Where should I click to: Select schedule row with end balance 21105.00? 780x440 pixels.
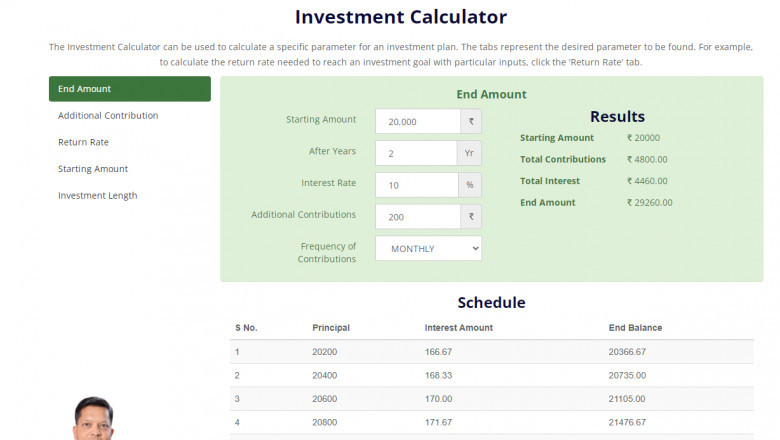[x=492, y=399]
